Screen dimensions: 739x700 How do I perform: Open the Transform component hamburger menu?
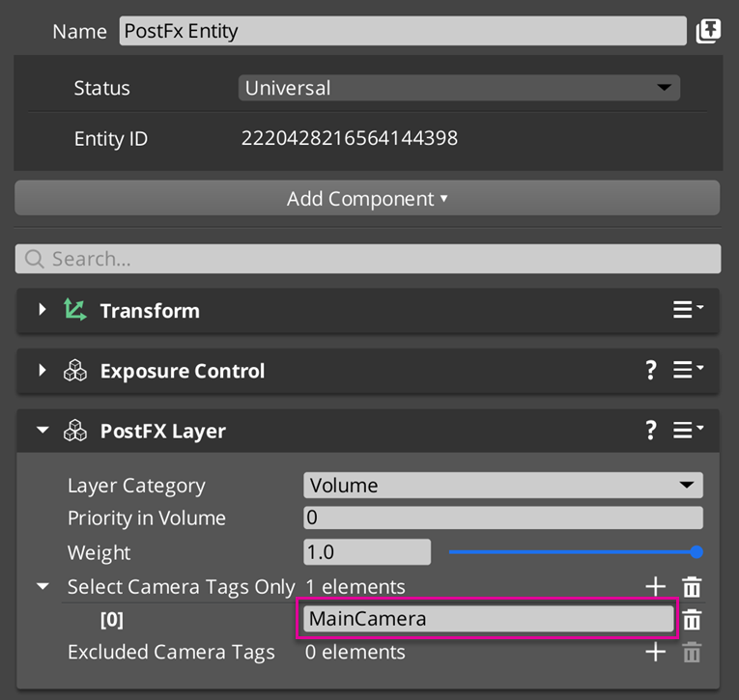click(x=688, y=310)
